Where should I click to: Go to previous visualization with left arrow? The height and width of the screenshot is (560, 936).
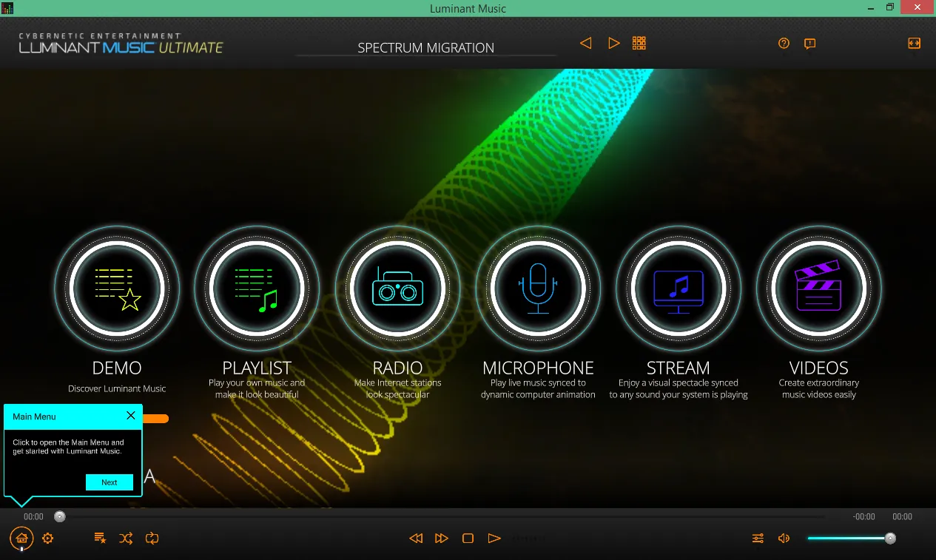point(585,43)
